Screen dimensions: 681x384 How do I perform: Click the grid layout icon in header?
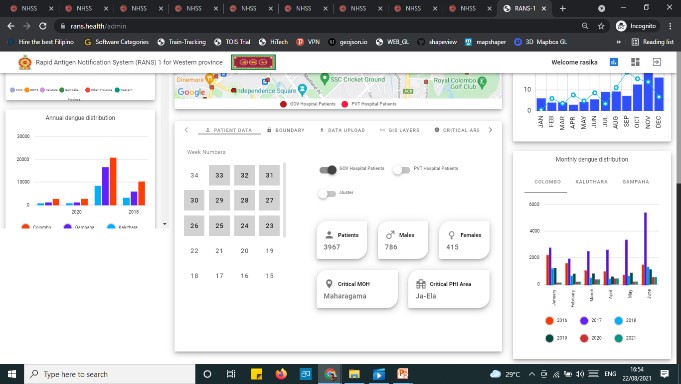[635, 62]
